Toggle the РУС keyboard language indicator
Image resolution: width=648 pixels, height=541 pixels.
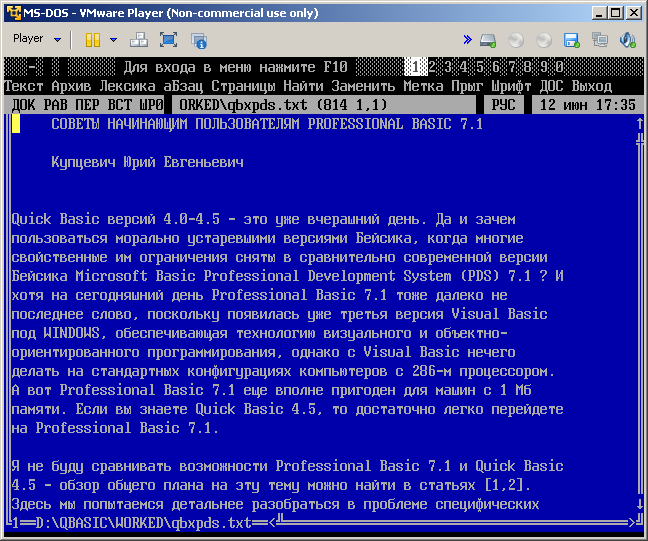point(503,105)
